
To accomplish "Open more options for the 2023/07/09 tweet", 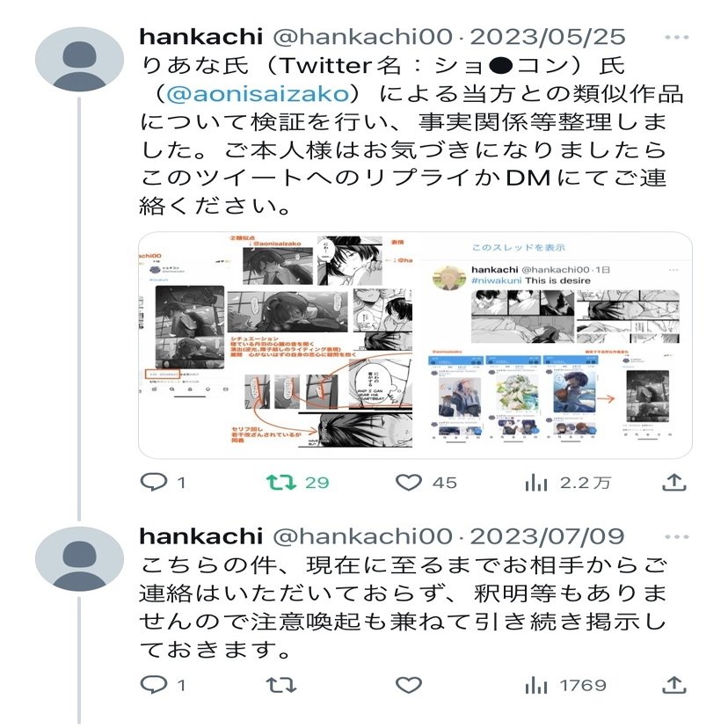I will (676, 536).
